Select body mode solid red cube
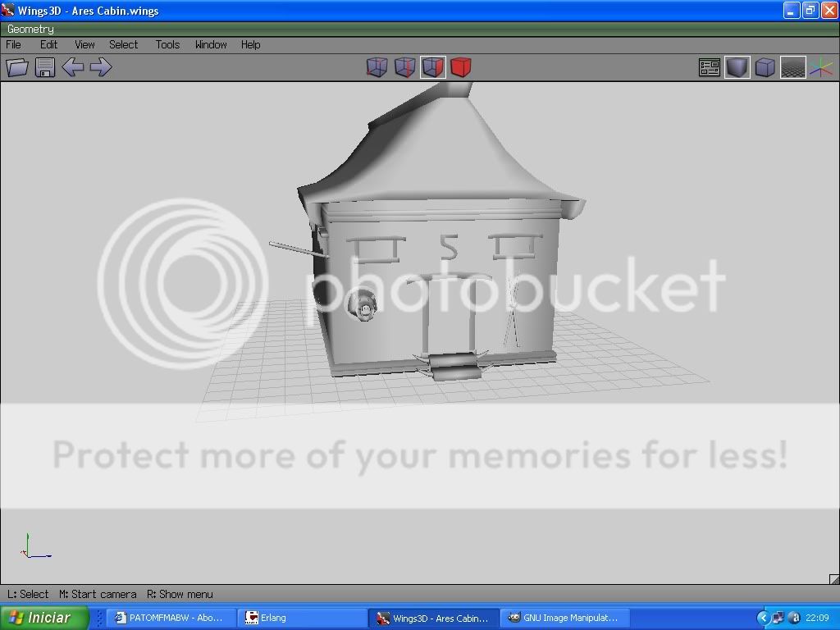The width and height of the screenshot is (840, 630). pyautogui.click(x=461, y=67)
